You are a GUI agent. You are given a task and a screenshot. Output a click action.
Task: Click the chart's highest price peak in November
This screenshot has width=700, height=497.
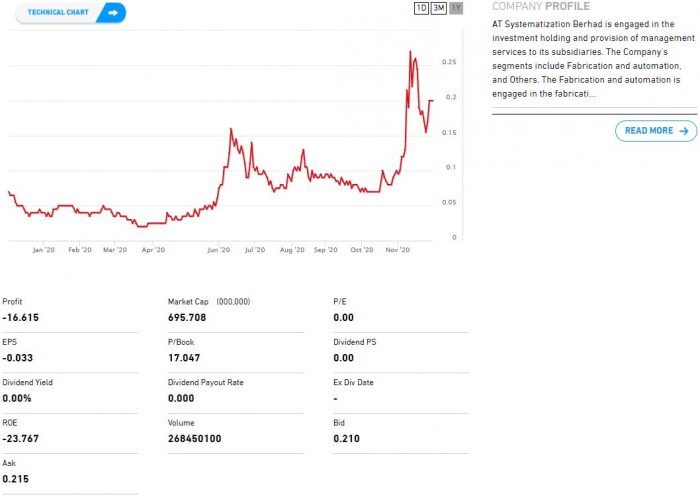(410, 52)
